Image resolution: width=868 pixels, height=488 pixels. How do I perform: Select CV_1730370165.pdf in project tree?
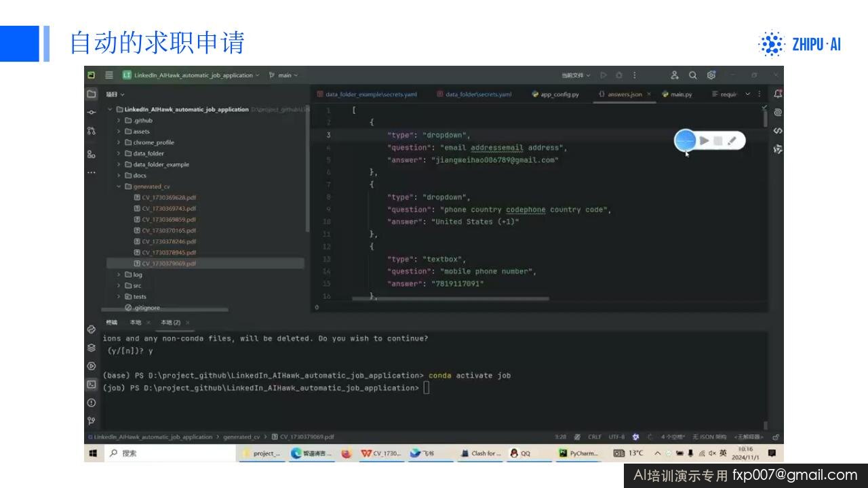coord(169,230)
